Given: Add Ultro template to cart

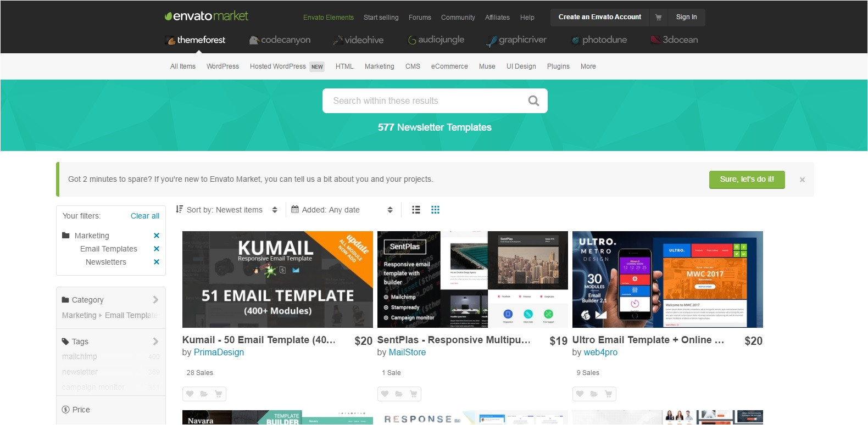Looking at the screenshot, I should coord(608,394).
